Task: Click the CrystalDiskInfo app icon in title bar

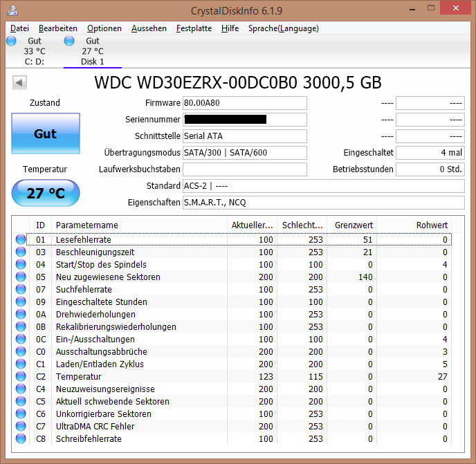Action: (12, 10)
